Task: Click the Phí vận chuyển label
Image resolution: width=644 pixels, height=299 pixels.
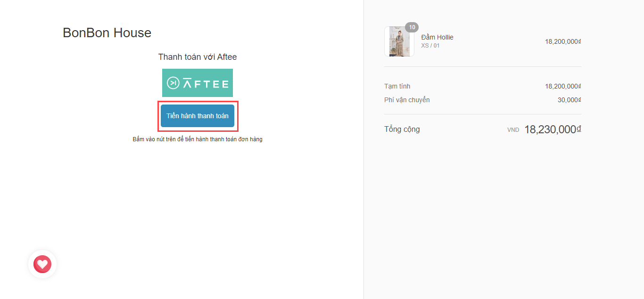Action: pyautogui.click(x=407, y=100)
